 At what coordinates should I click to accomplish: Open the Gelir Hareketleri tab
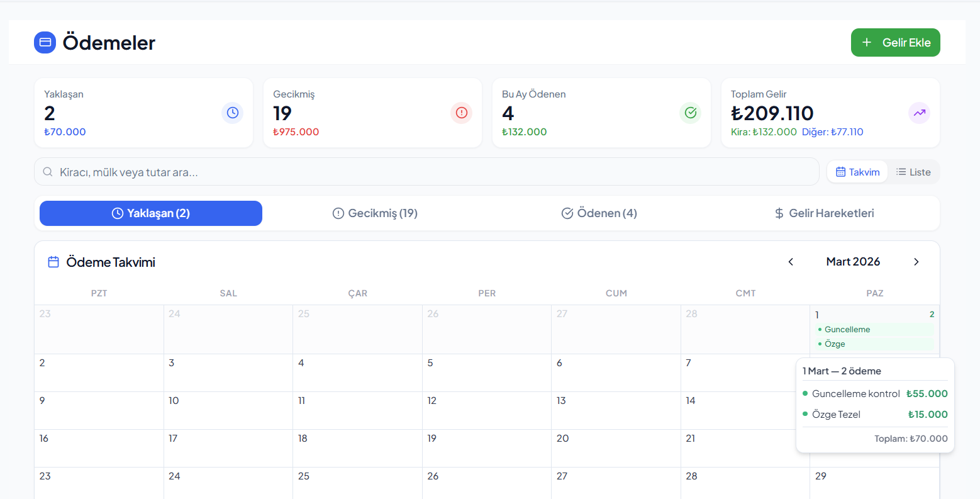(824, 213)
